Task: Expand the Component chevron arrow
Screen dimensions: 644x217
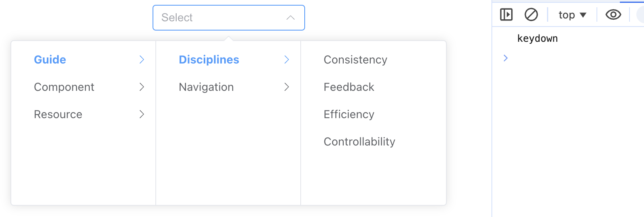Action: pos(142,87)
